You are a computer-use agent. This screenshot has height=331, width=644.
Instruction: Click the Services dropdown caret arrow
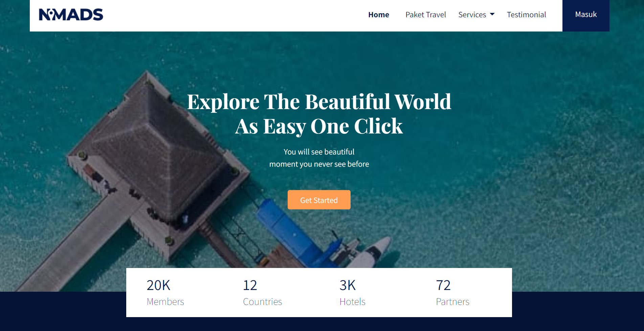492,14
